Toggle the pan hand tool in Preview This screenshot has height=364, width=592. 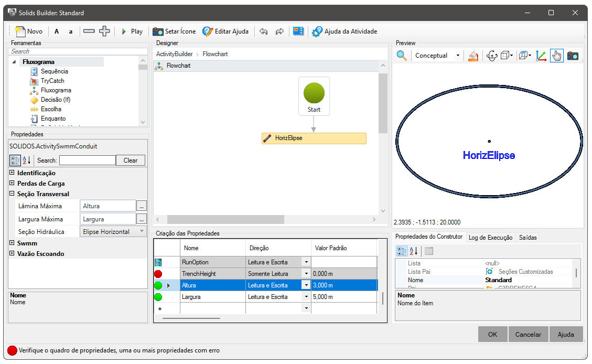point(556,56)
